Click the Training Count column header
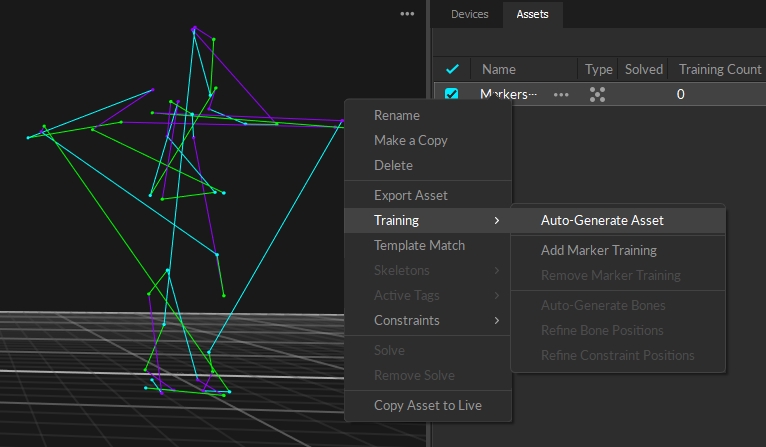This screenshot has width=766, height=447. [x=720, y=69]
